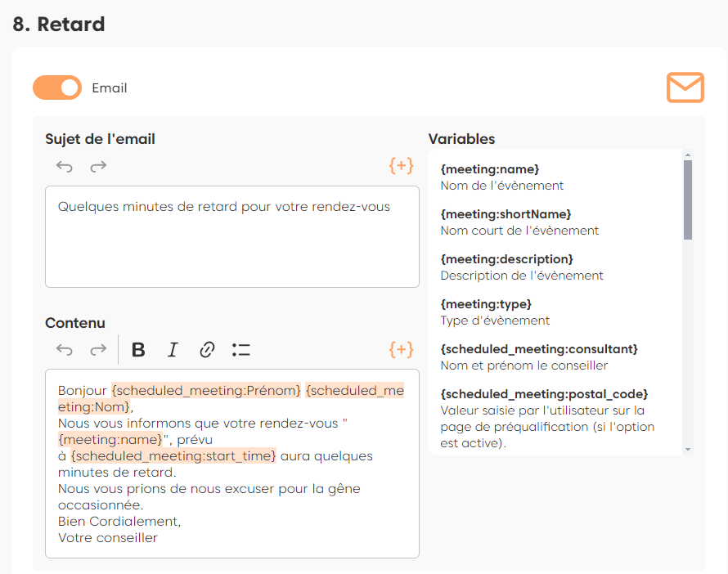
Task: Select the {meeting:name} variable in list
Action: [x=489, y=169]
